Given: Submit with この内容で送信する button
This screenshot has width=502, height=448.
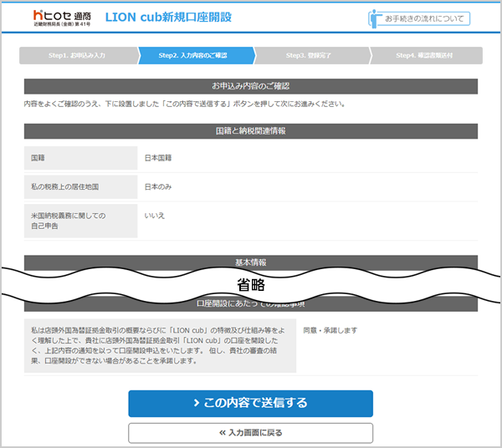Looking at the screenshot, I should pyautogui.click(x=251, y=403).
